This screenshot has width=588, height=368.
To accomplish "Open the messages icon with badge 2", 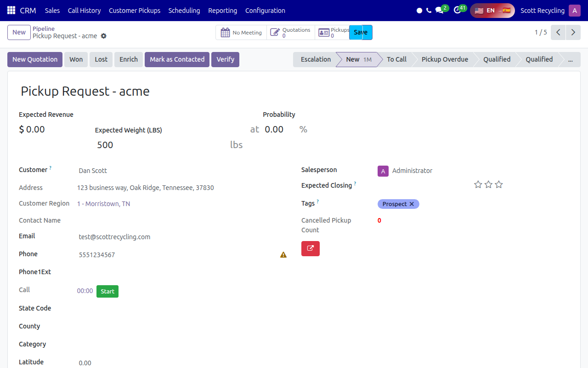I will pos(440,10).
